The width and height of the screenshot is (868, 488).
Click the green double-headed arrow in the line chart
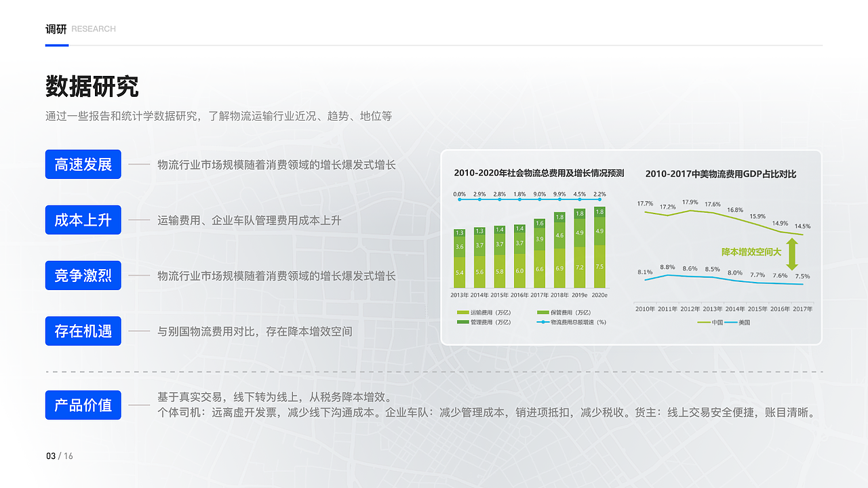[791, 255]
